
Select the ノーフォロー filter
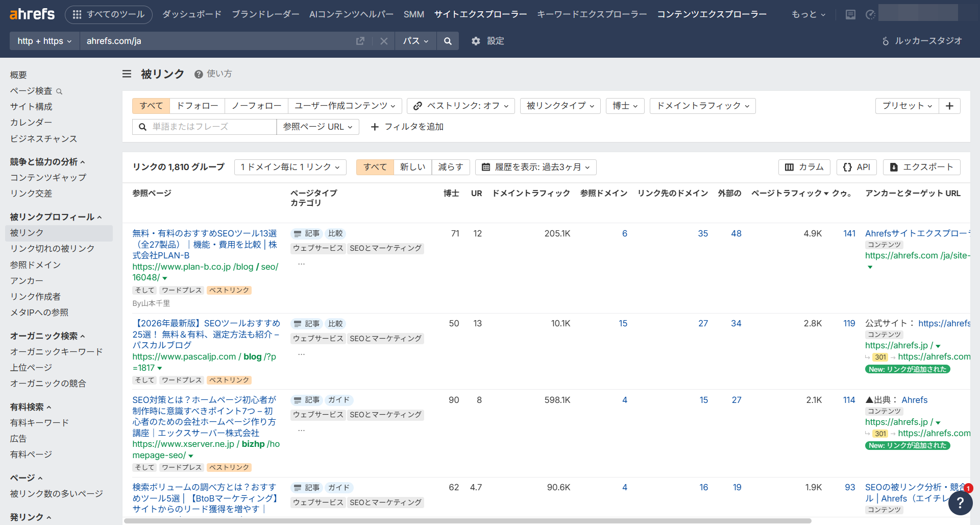(x=256, y=106)
